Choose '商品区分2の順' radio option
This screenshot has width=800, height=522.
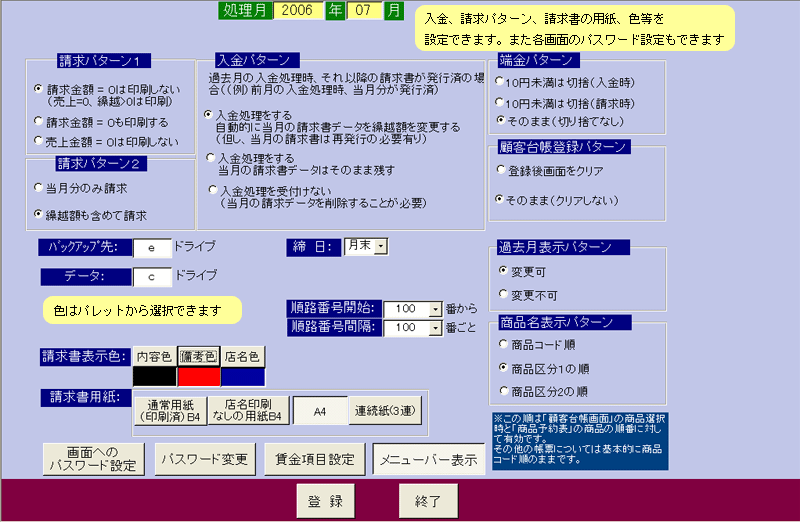pos(504,391)
